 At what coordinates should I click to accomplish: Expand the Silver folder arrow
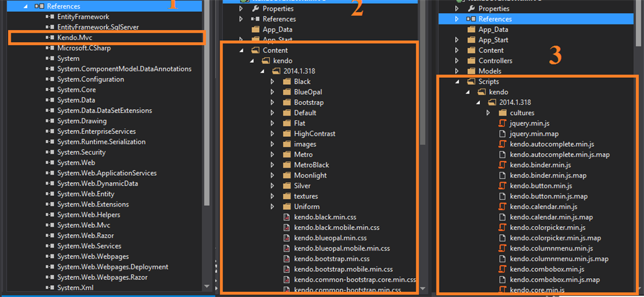(x=272, y=186)
